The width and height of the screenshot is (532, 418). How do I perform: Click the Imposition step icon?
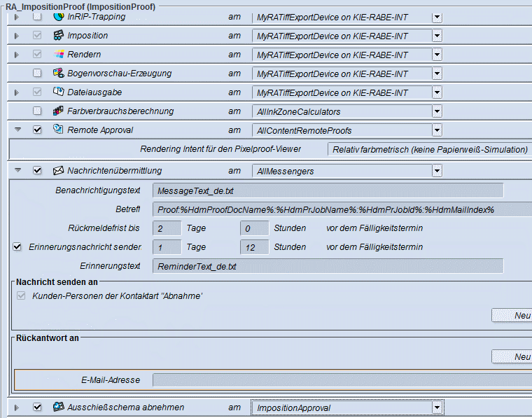[59, 35]
